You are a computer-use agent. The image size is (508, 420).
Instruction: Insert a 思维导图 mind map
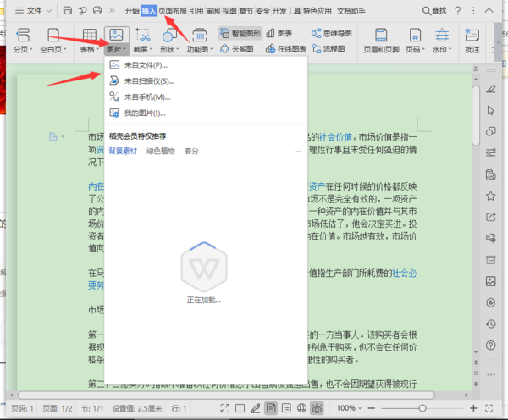point(331,33)
